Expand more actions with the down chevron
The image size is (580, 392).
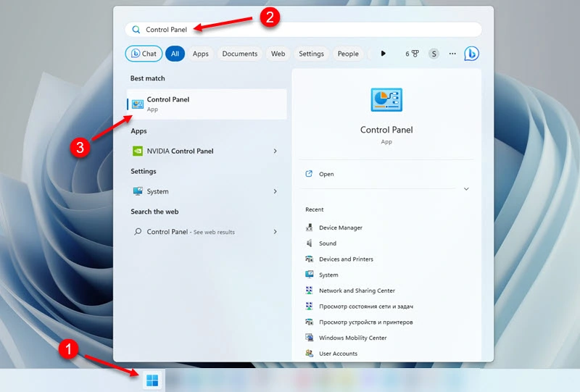click(466, 189)
